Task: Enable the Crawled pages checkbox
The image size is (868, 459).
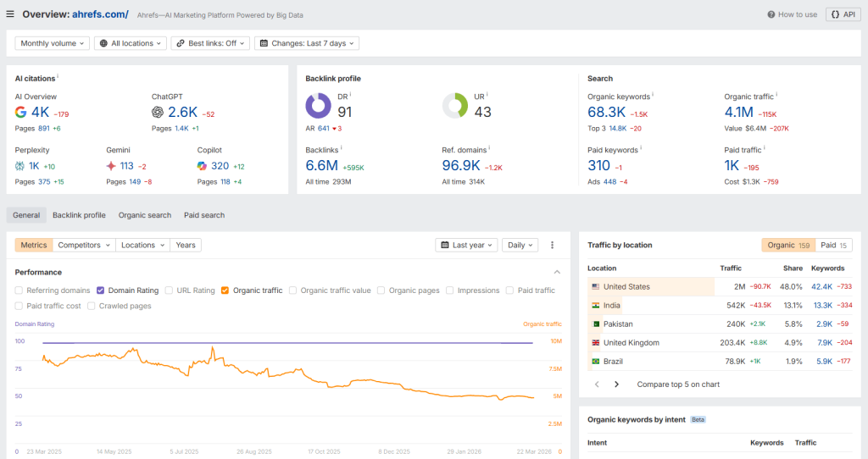Action: click(92, 306)
